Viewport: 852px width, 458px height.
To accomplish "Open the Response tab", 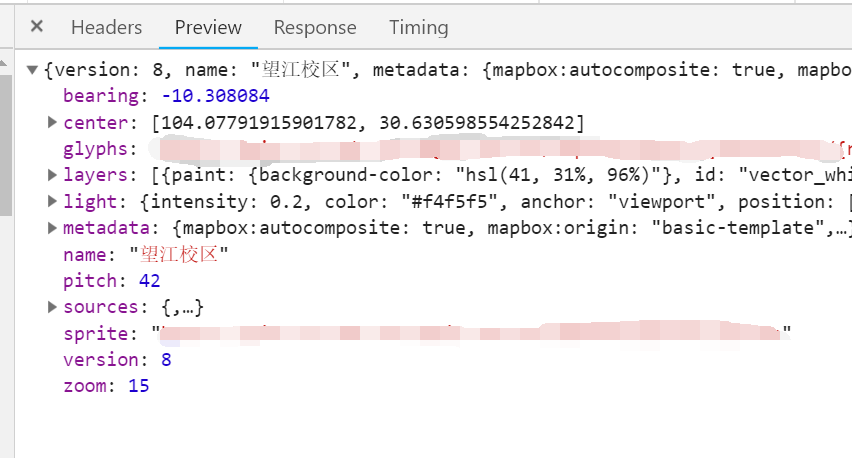I will (x=315, y=27).
